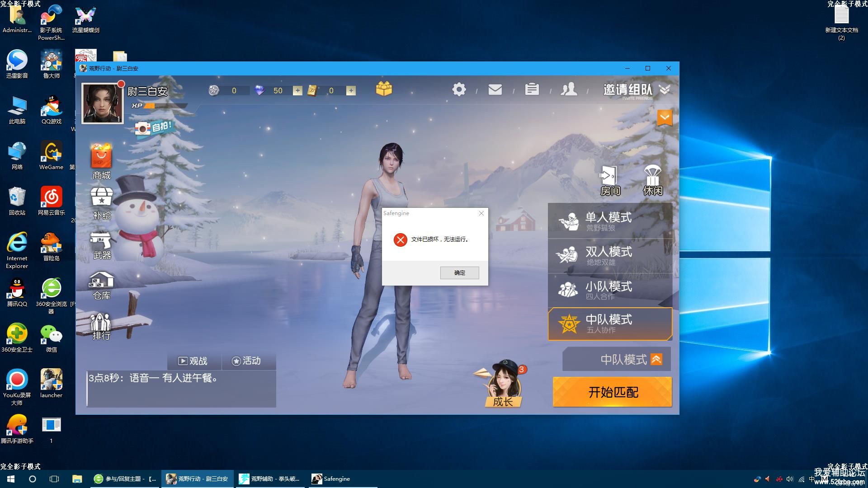The image size is (868, 488).
Task: Add tickets with the plus button
Action: pyautogui.click(x=351, y=91)
